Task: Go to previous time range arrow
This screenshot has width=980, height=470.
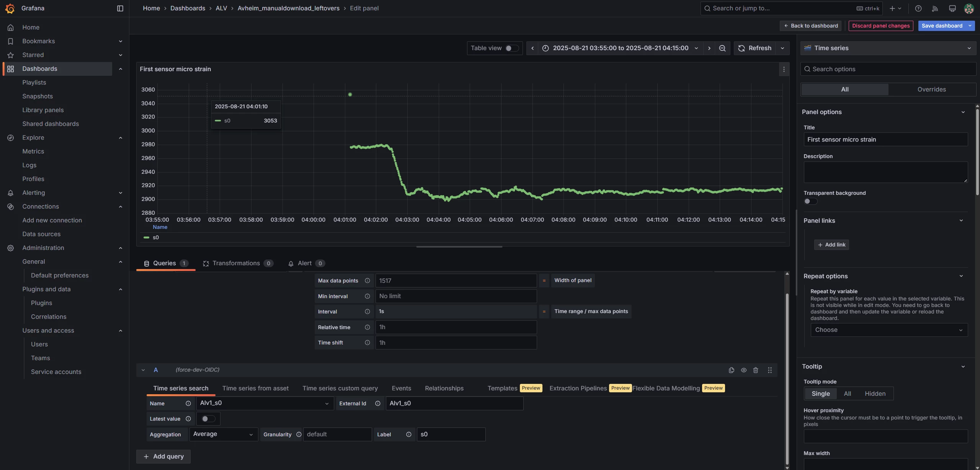Action: 532,48
